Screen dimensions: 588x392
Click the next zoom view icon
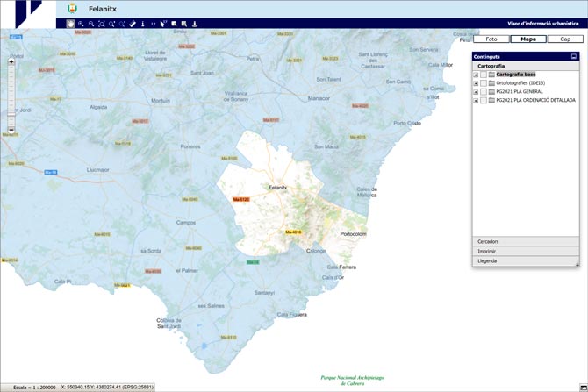tap(122, 24)
